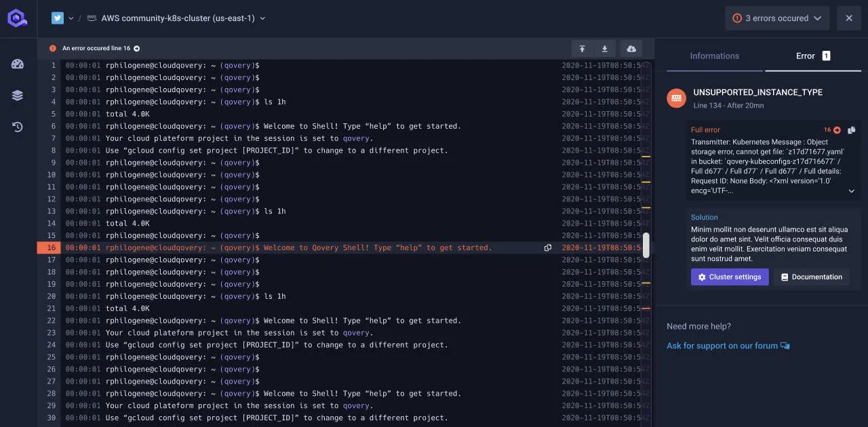
Task: Download logs with the download icon
Action: coord(604,49)
